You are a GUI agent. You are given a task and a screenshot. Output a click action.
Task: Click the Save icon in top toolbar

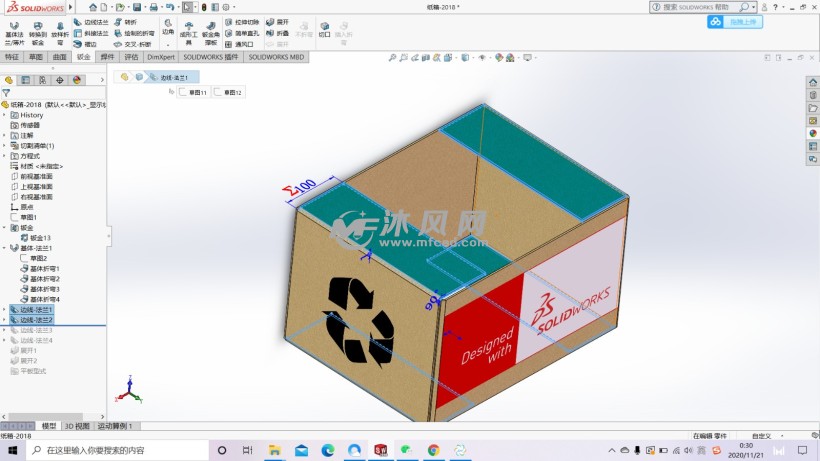(x=137, y=7)
